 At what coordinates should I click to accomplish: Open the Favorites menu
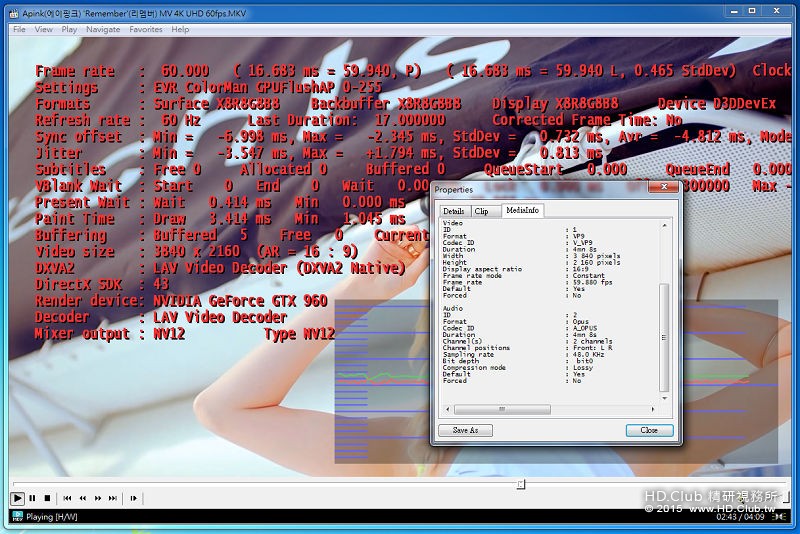coord(146,30)
